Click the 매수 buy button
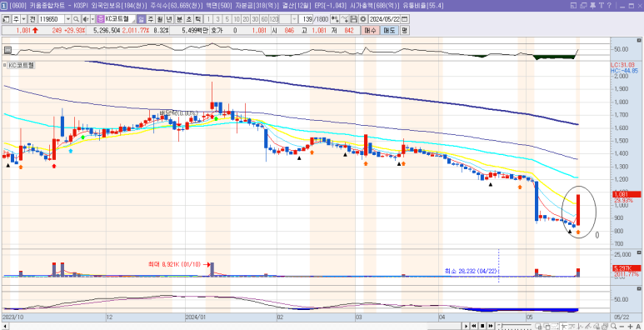This screenshot has width=644, height=330. click(x=370, y=30)
